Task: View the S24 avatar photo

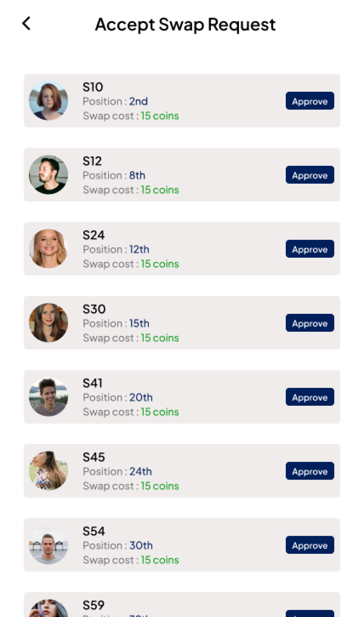Action: pos(48,249)
